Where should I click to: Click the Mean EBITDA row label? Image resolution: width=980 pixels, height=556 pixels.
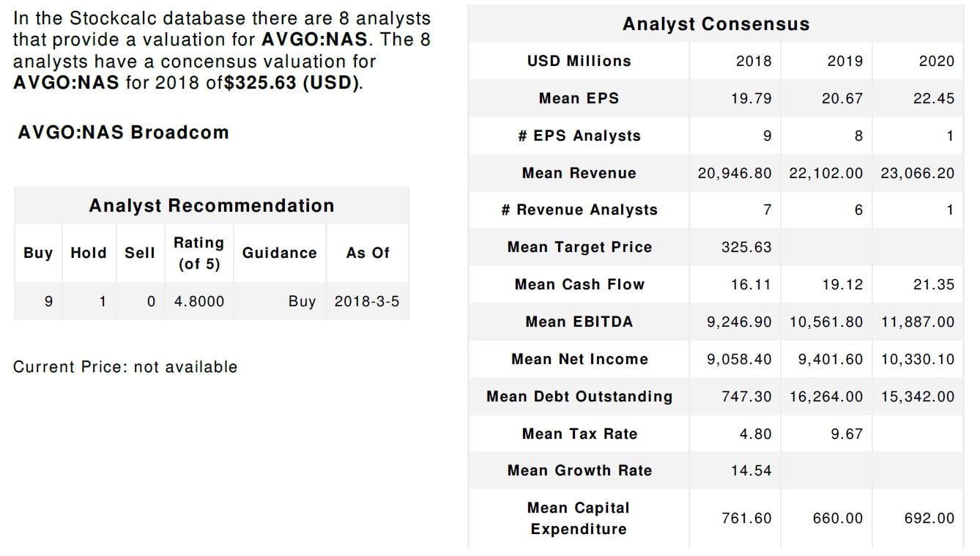(579, 322)
